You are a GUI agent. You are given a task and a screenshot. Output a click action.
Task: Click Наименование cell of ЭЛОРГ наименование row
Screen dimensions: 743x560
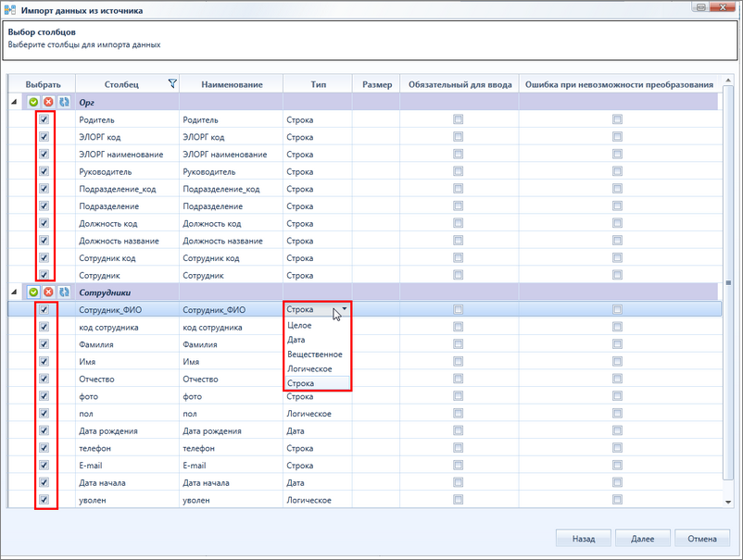[232, 155]
